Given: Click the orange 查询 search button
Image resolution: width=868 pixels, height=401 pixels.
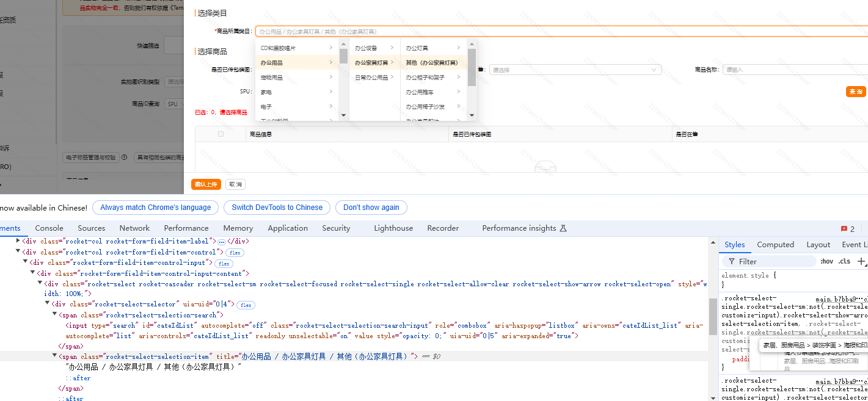Looking at the screenshot, I should (856, 92).
